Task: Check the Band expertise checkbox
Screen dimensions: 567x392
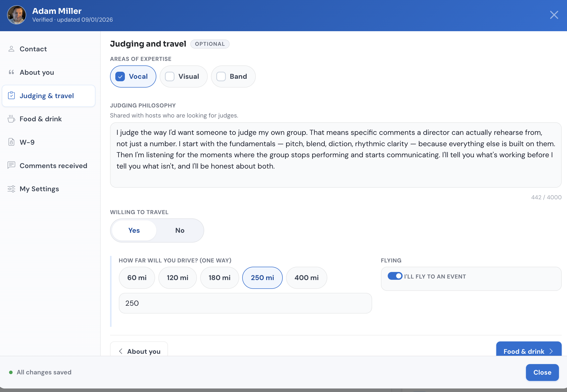Action: coord(221,76)
